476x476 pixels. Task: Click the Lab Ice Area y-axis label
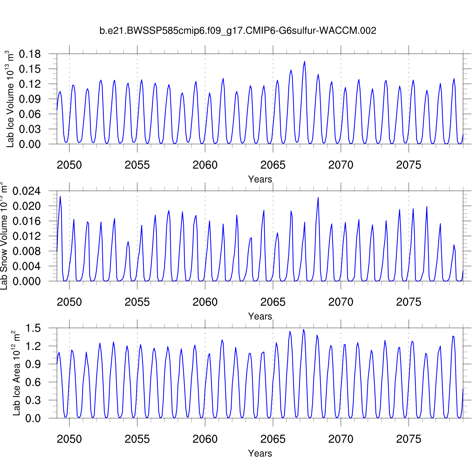tap(16, 373)
